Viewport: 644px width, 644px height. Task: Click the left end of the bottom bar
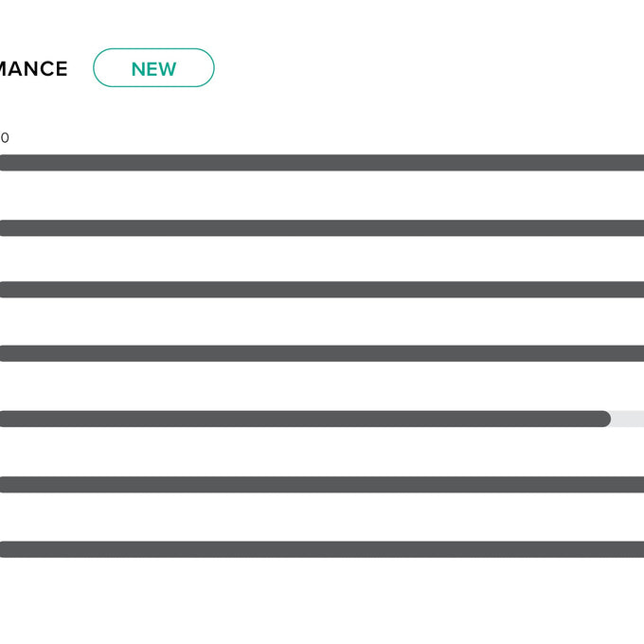click(x=8, y=549)
